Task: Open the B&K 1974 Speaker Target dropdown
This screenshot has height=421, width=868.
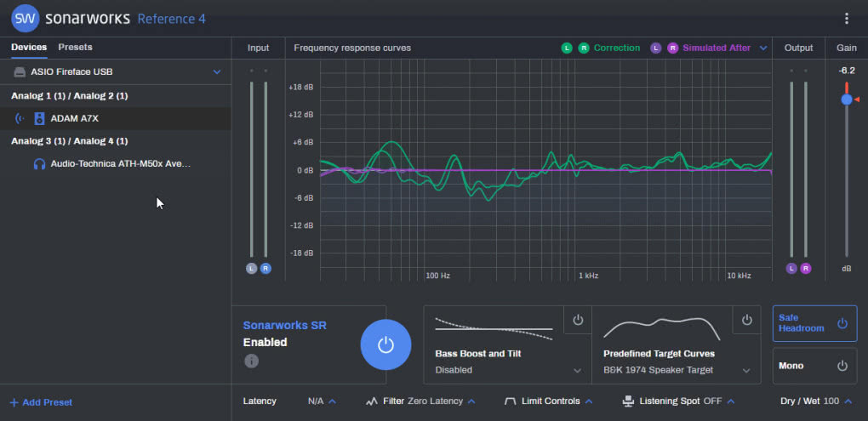Action: point(746,371)
